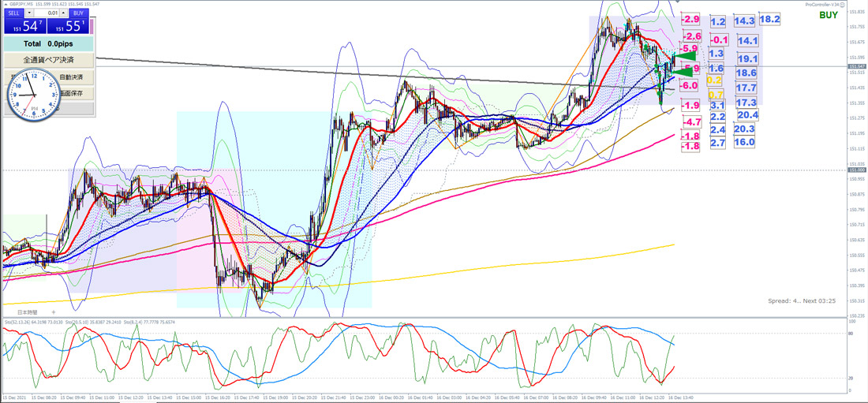The width and height of the screenshot is (868, 403).
Task: Select the 18.2 blue value label
Action: pyautogui.click(x=770, y=20)
